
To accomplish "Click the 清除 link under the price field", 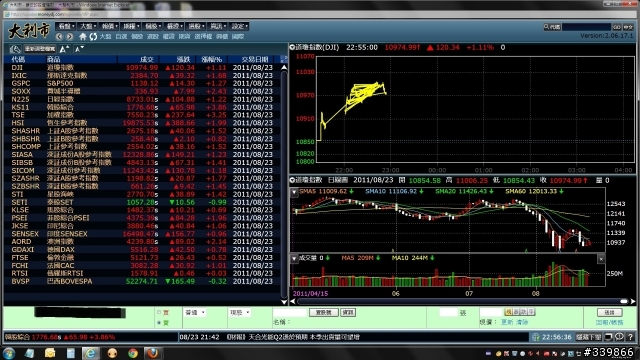I will [x=522, y=322].
